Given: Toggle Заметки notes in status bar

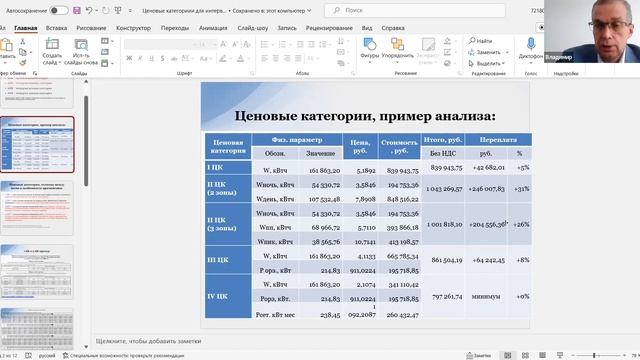Looking at the screenshot, I should coord(479,356).
